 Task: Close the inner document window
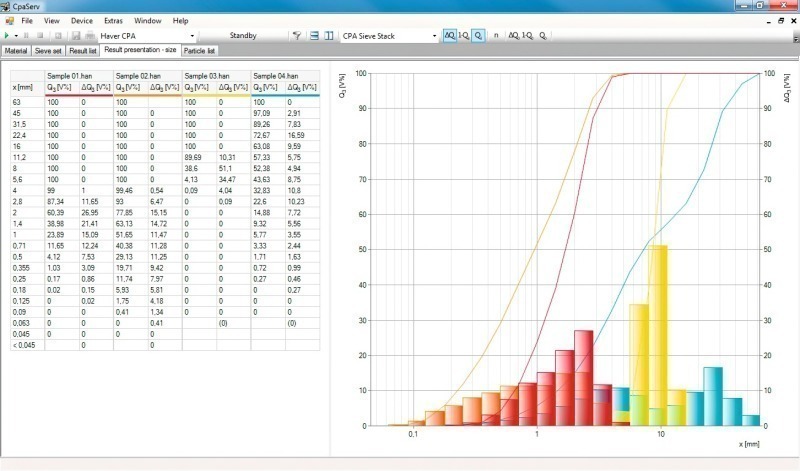(x=794, y=21)
